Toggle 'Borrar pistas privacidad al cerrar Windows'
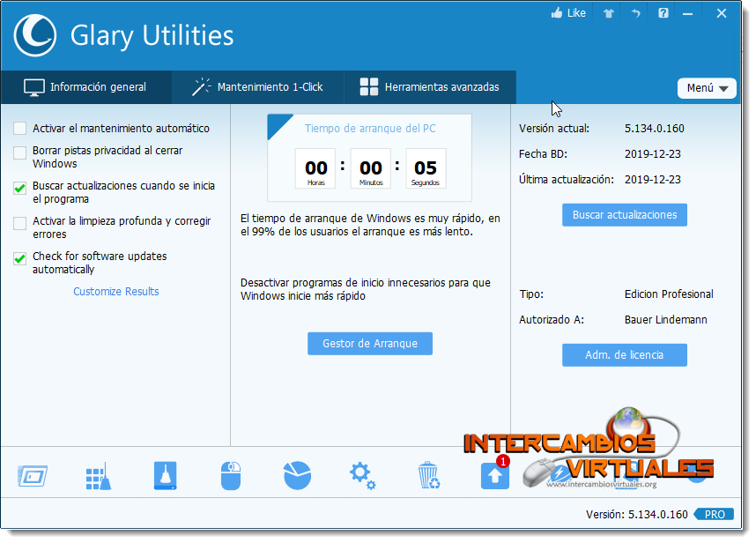756x543 pixels. (19, 152)
